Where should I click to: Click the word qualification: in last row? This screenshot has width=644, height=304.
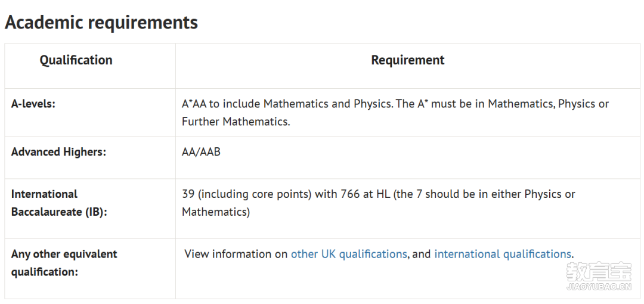(x=44, y=272)
